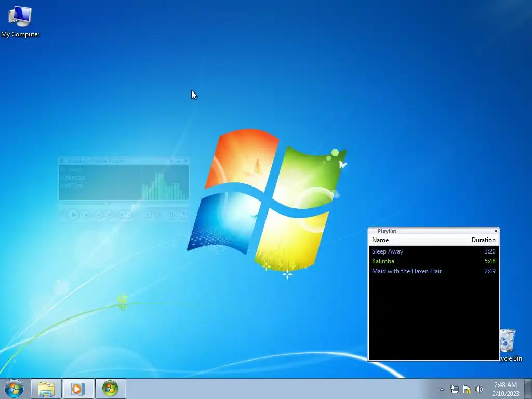
Task: Click Stop in the faded media player
Action: pyautogui.click(x=86, y=215)
